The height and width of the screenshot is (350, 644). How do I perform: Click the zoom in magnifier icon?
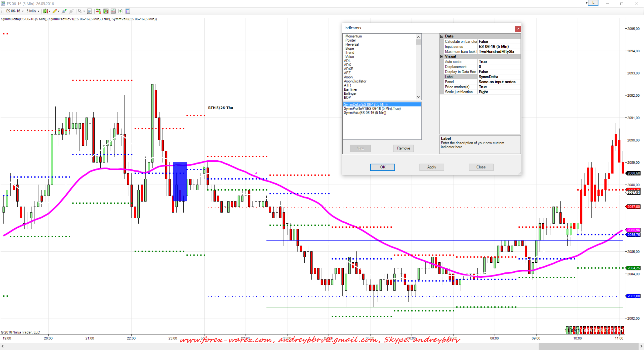pyautogui.click(x=64, y=11)
